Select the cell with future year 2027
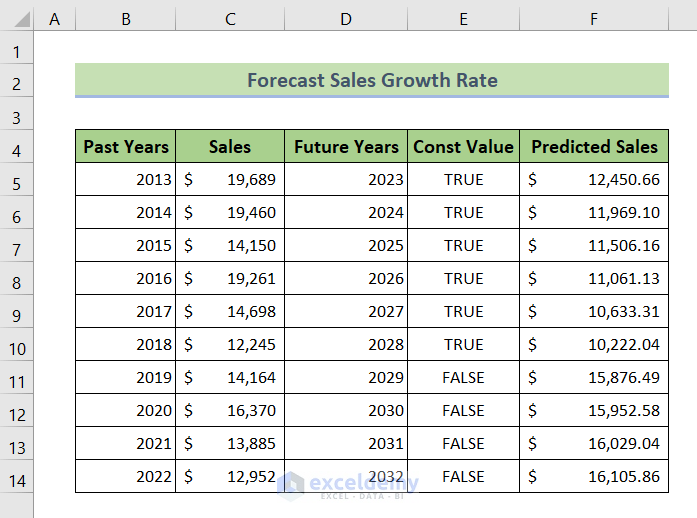The image size is (697, 518). coord(346,312)
